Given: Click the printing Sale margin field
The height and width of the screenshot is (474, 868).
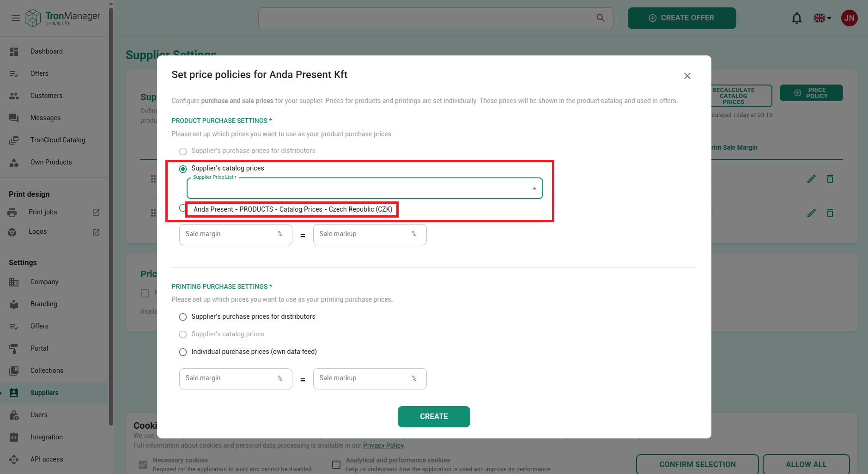Looking at the screenshot, I should point(236,378).
